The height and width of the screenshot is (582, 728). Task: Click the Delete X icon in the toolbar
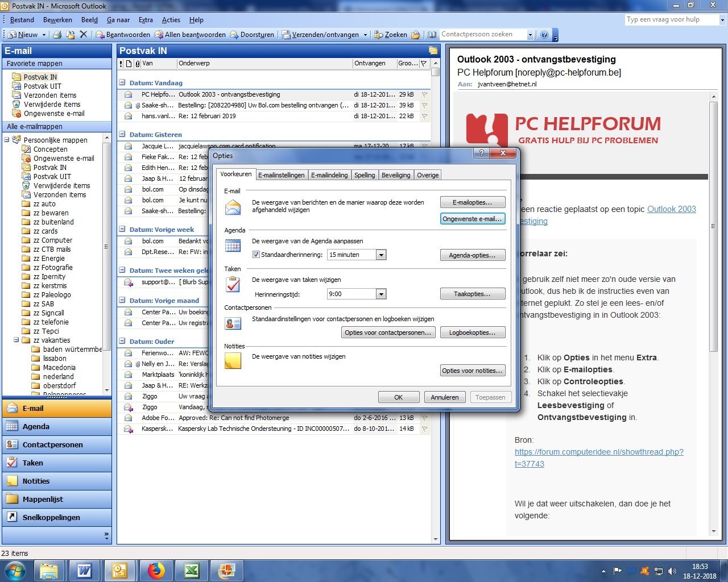[x=84, y=35]
